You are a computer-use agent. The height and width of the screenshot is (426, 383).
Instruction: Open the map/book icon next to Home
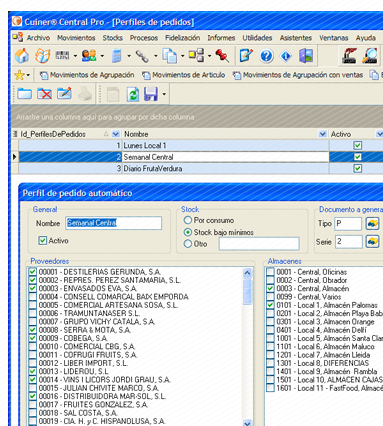[42, 56]
